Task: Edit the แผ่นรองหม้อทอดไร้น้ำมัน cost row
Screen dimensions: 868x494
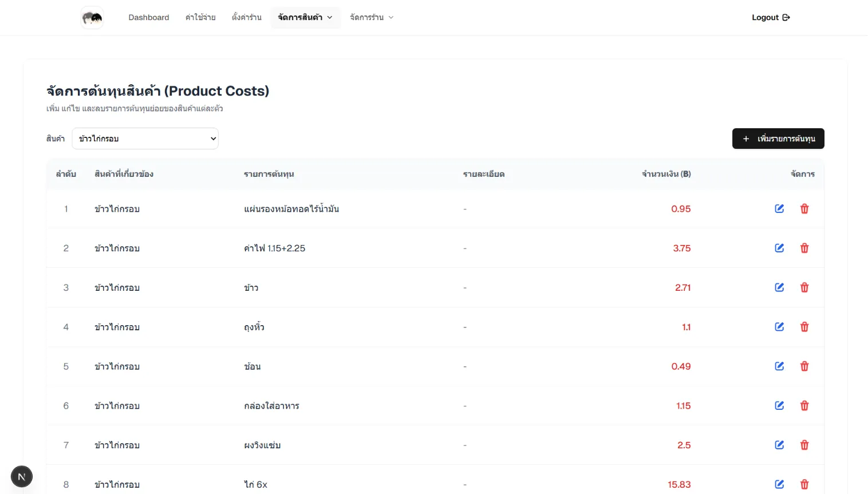Action: [x=779, y=209]
